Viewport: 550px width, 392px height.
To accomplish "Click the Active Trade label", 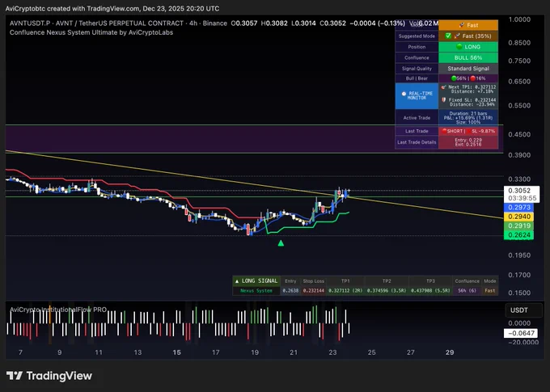I will [x=417, y=118].
